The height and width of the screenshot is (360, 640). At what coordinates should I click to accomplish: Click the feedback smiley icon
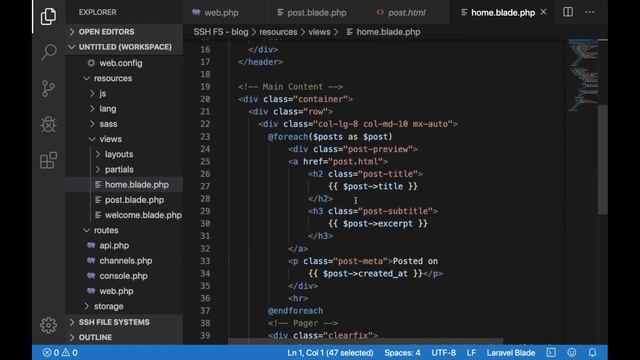click(572, 352)
